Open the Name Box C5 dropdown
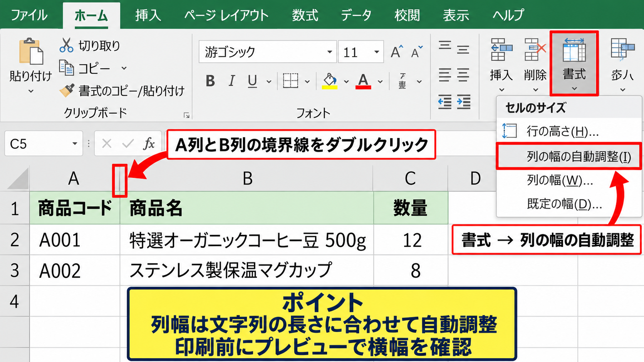Image resolution: width=644 pixels, height=362 pixels. (74, 144)
